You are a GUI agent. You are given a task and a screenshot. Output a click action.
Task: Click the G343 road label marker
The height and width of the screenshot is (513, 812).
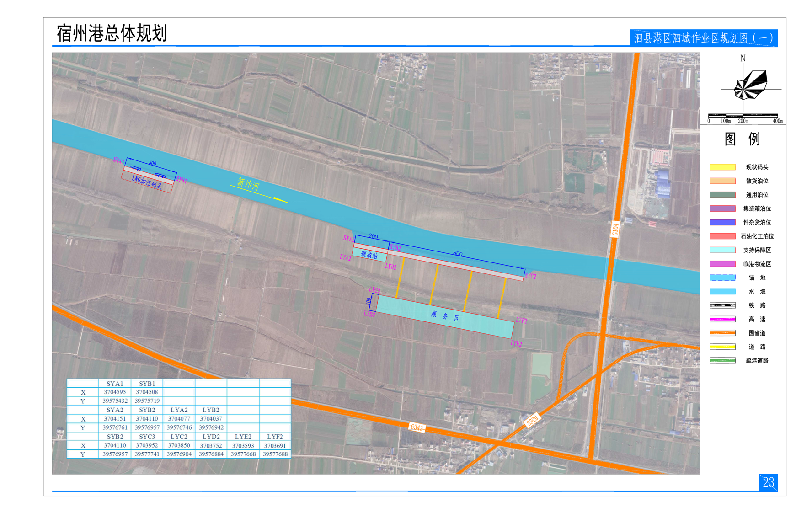click(x=417, y=427)
